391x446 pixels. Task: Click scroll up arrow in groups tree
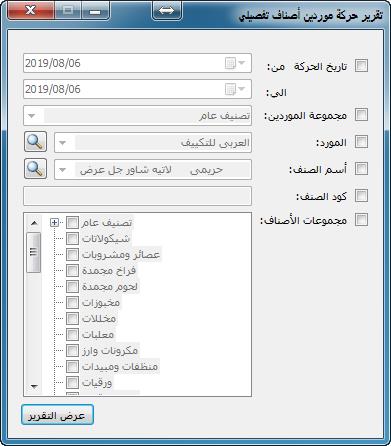[x=34, y=222]
